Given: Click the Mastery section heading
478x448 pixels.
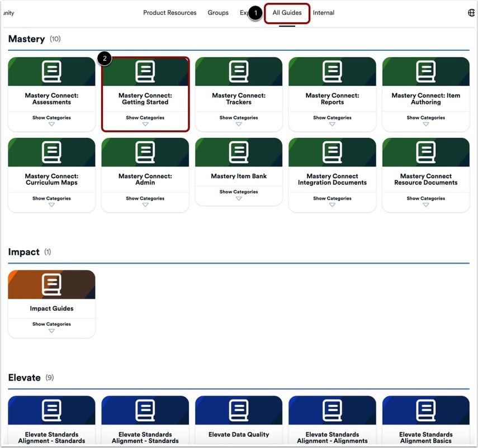Looking at the screenshot, I should (x=26, y=39).
